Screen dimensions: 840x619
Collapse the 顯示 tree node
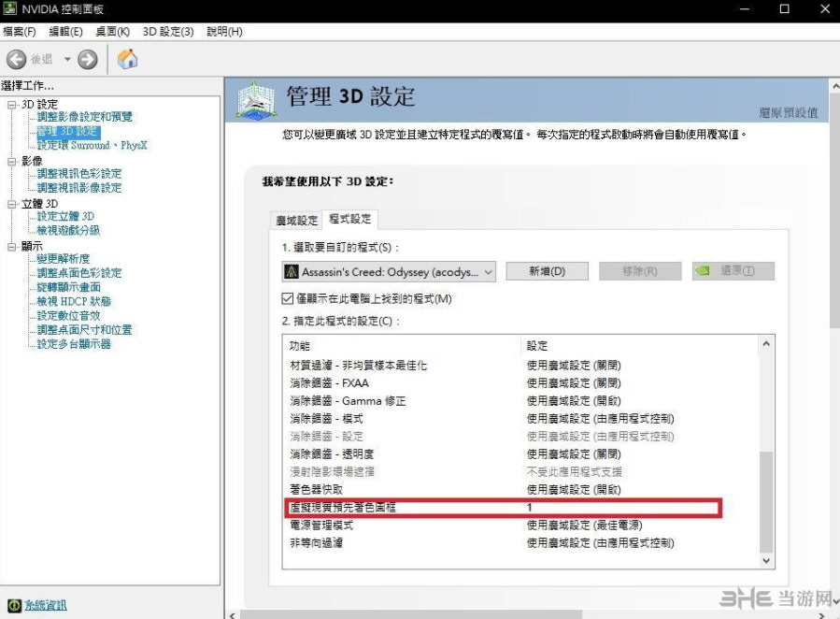point(11,246)
